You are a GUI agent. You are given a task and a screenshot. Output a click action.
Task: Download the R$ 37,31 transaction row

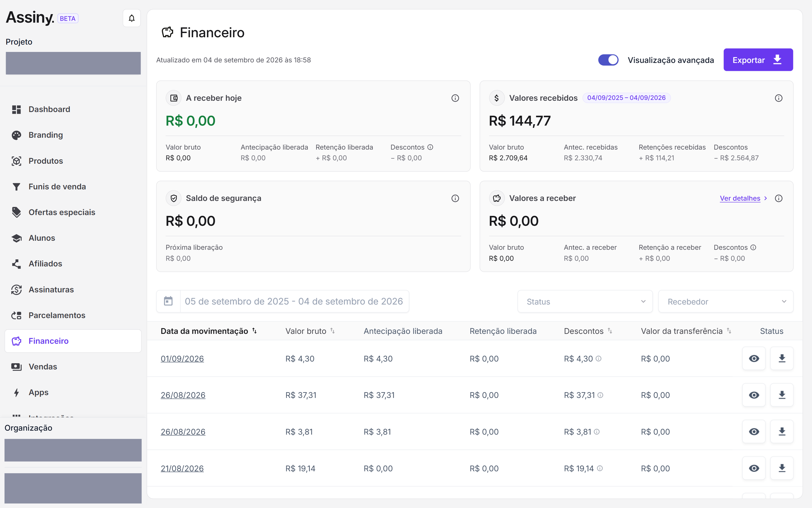pyautogui.click(x=782, y=395)
